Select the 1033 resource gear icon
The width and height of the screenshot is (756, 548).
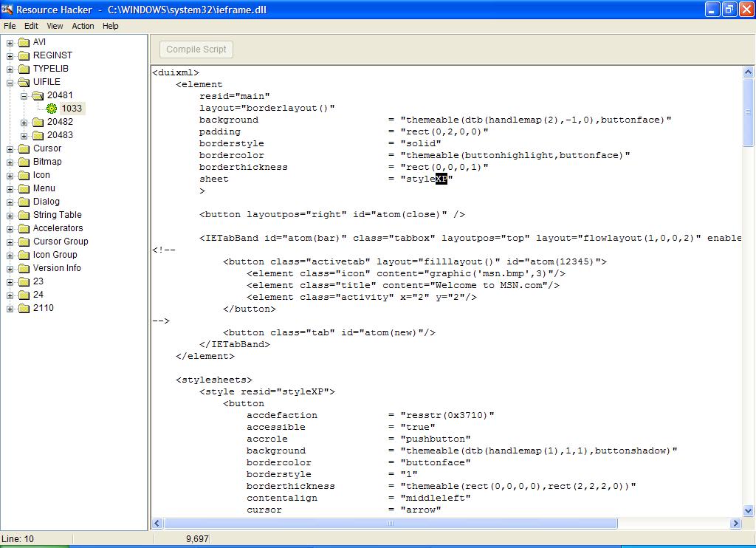[x=52, y=109]
